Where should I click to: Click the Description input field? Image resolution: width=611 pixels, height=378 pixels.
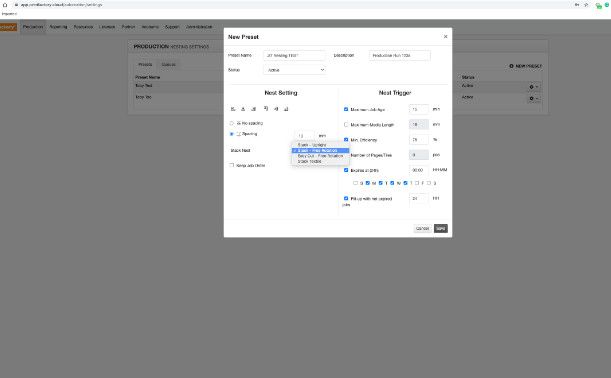pyautogui.click(x=400, y=56)
